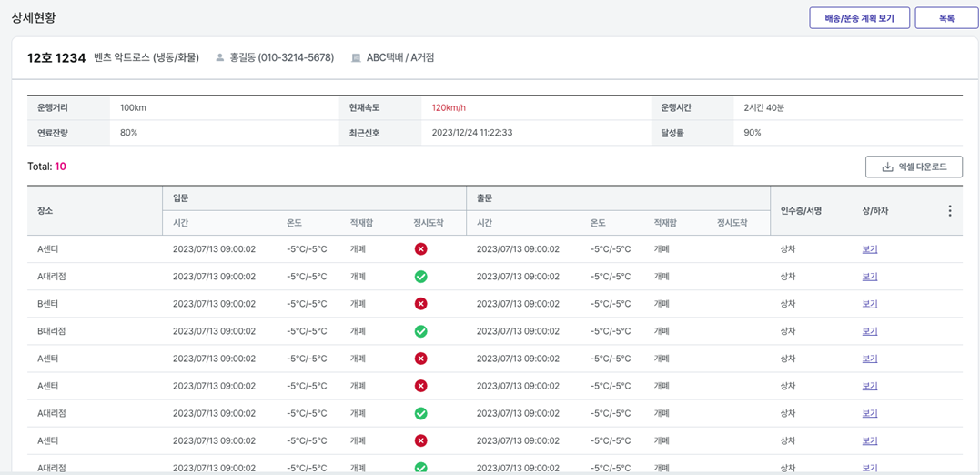Click the 운행거리 label
This screenshot has width=980, height=475.
pyautogui.click(x=53, y=107)
